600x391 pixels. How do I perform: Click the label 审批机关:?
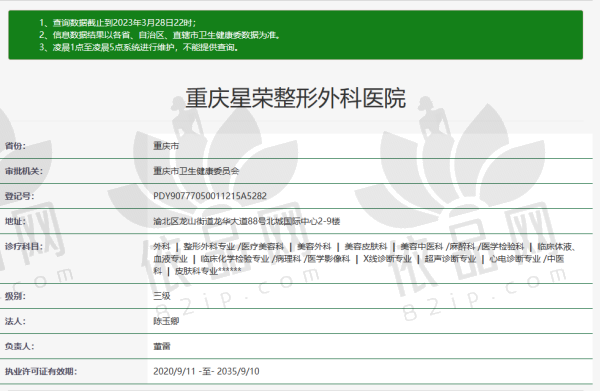tap(24, 171)
